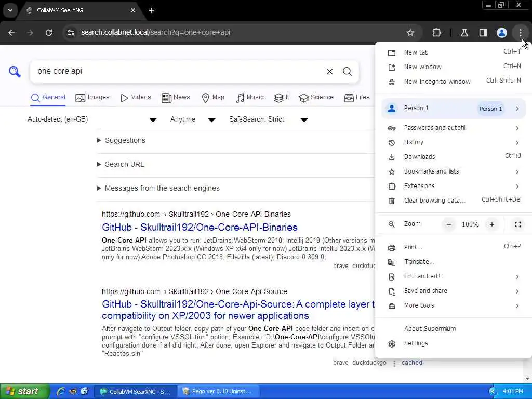
Task: Toggle the side panel icon
Action: click(x=483, y=33)
